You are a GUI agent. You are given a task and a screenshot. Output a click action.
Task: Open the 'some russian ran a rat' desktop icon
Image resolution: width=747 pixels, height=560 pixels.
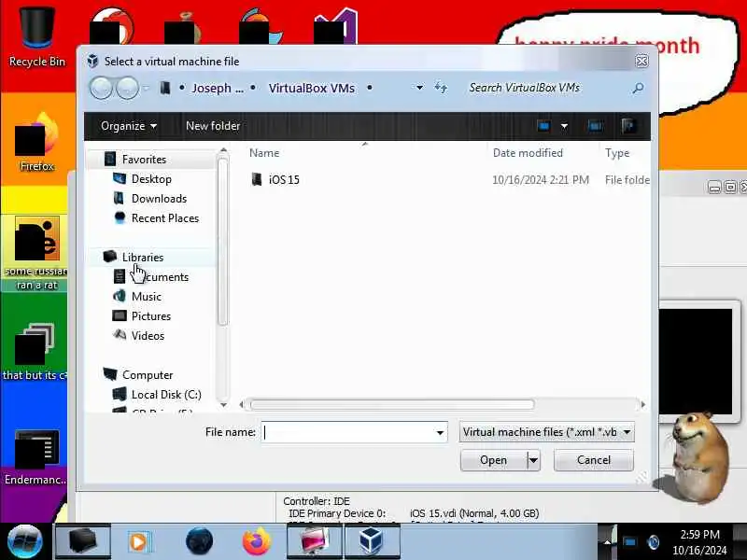[x=36, y=253]
